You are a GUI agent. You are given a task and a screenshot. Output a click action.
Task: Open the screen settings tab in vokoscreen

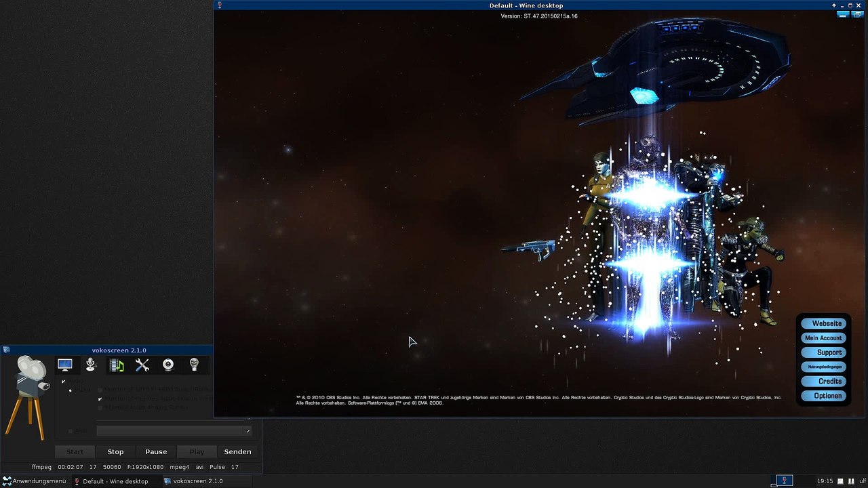(65, 365)
